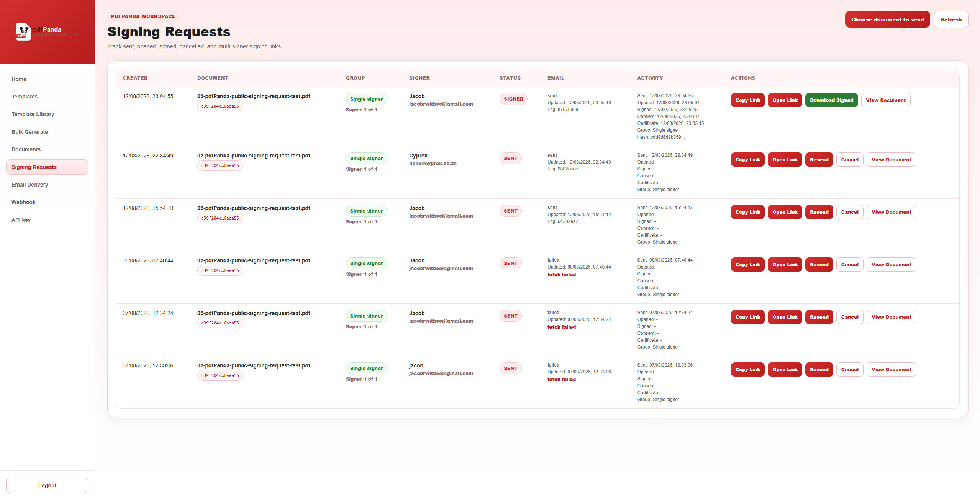Click fetch failed text in 08/08/2026 row
The image size is (980, 498).
pyautogui.click(x=561, y=275)
